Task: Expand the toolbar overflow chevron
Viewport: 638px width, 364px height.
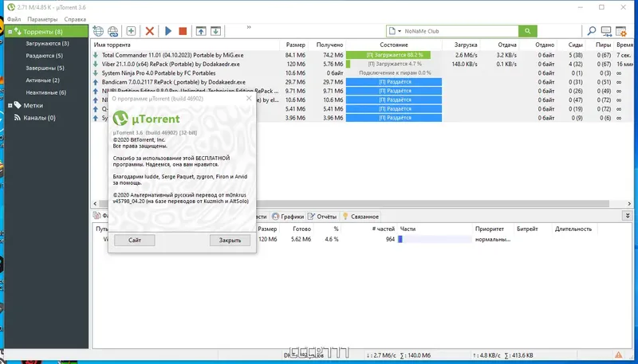Action: pos(249,27)
